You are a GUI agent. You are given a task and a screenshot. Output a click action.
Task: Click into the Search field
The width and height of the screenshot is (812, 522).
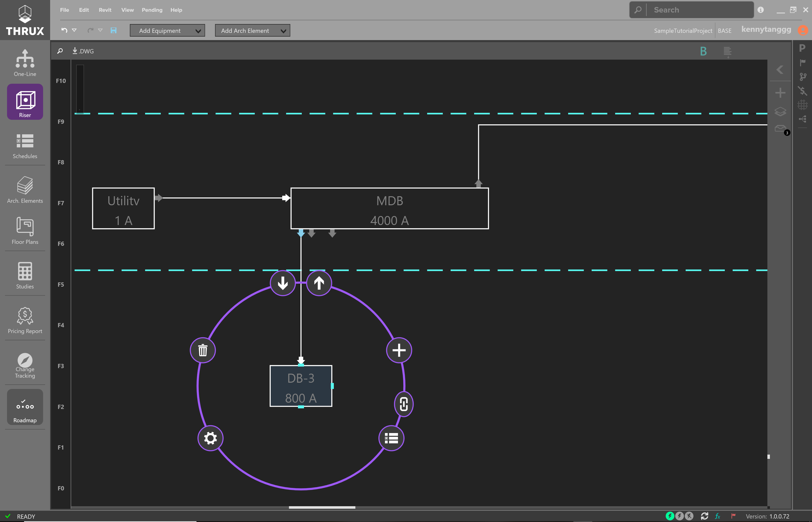click(691, 10)
